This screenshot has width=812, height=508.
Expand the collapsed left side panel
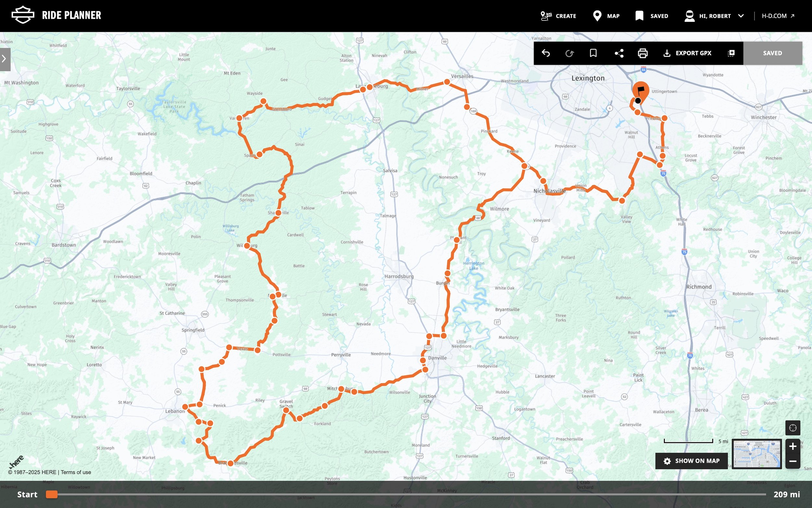pyautogui.click(x=5, y=59)
